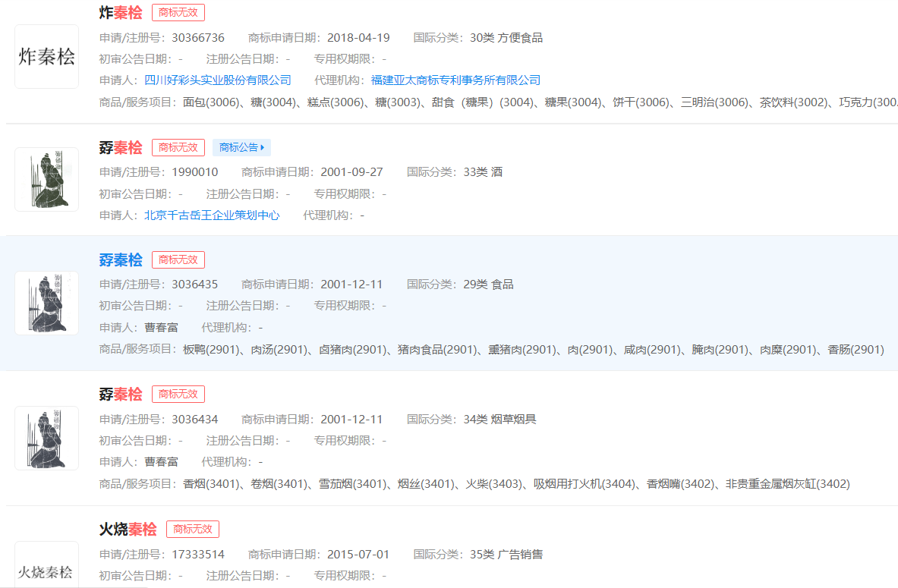The image size is (898, 588).
Task: Select registration number 17333514
Action: click(x=198, y=554)
